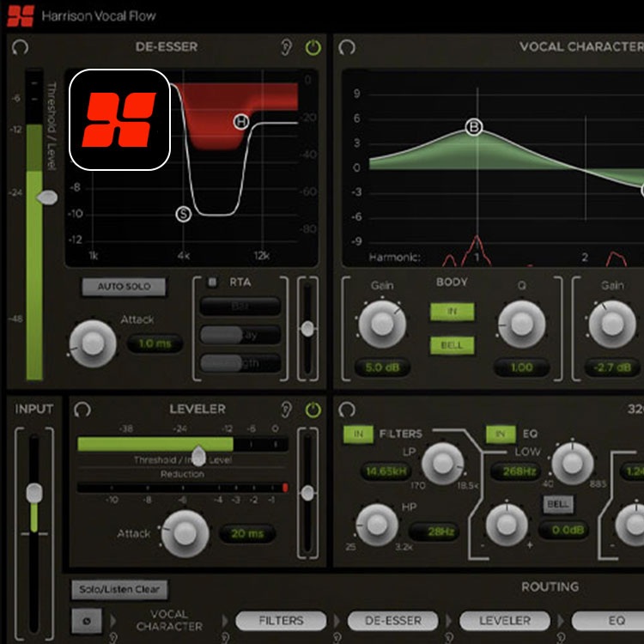Select the FILTERS block in the routing chain
The width and height of the screenshot is (644, 644).
click(281, 620)
